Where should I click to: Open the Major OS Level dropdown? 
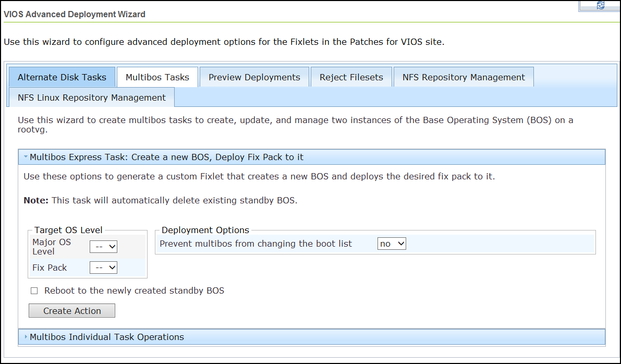pos(103,246)
